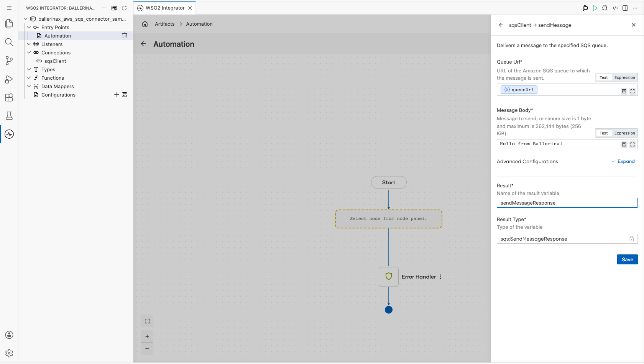Click the queueUrl variable chip
The image size is (644, 364).
(519, 90)
